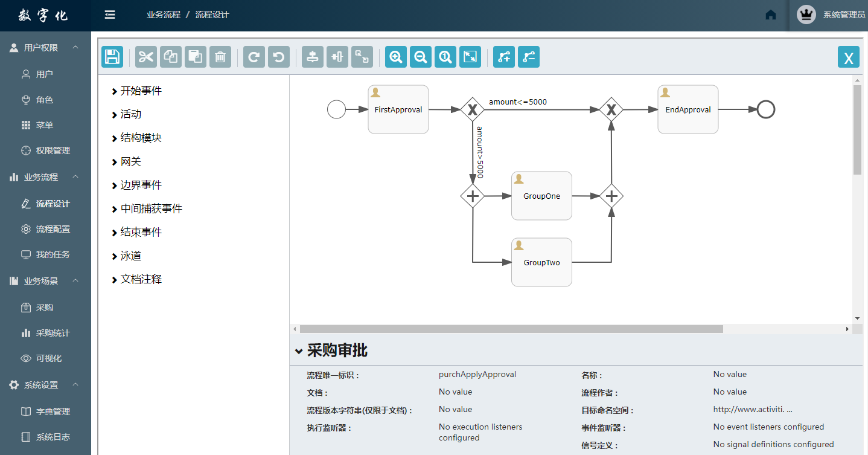Select the FirstApproval task node
The height and width of the screenshot is (455, 868).
398,109
